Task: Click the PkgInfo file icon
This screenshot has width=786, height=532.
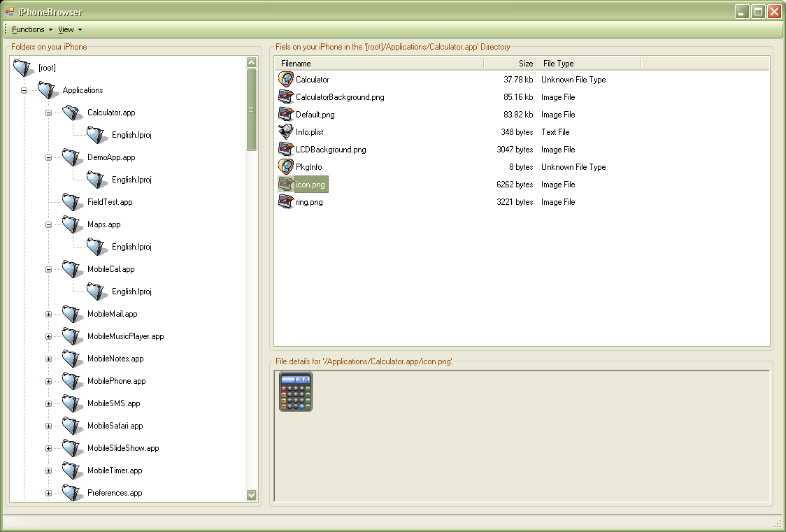Action: [x=286, y=167]
